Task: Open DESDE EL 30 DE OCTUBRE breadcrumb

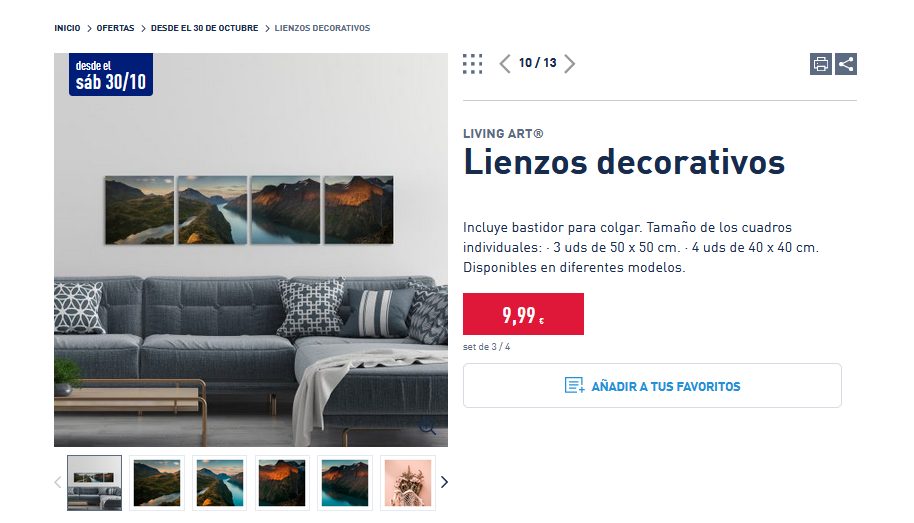Action: [x=205, y=28]
